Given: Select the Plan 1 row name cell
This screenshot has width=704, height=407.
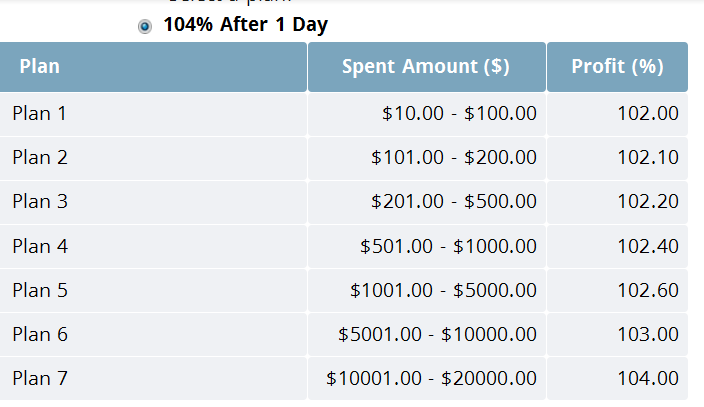Looking at the screenshot, I should click(x=40, y=113).
